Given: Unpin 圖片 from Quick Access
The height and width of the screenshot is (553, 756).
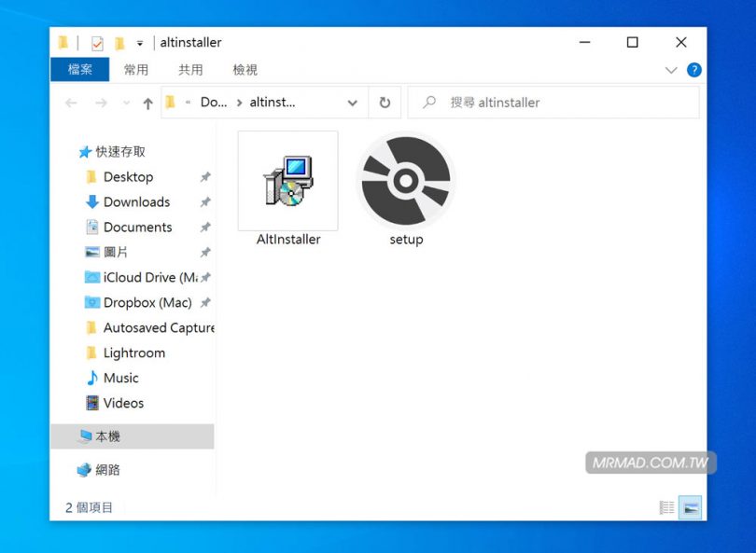Looking at the screenshot, I should (x=204, y=252).
